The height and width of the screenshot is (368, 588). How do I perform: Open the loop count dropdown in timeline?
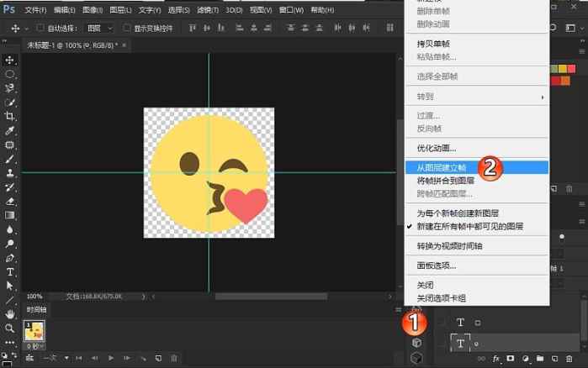click(56, 358)
